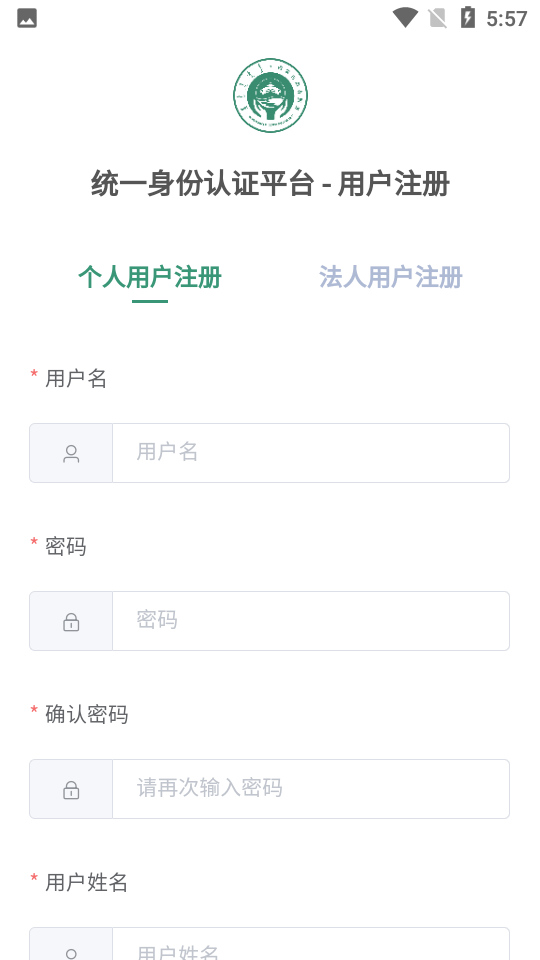
Task: Tap the battery charging status icon
Action: point(468,18)
